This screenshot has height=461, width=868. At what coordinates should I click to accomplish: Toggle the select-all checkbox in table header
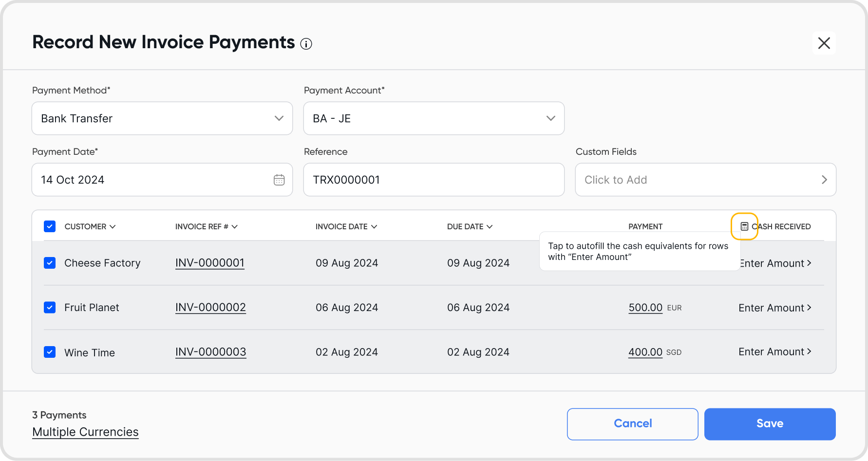[x=50, y=226]
